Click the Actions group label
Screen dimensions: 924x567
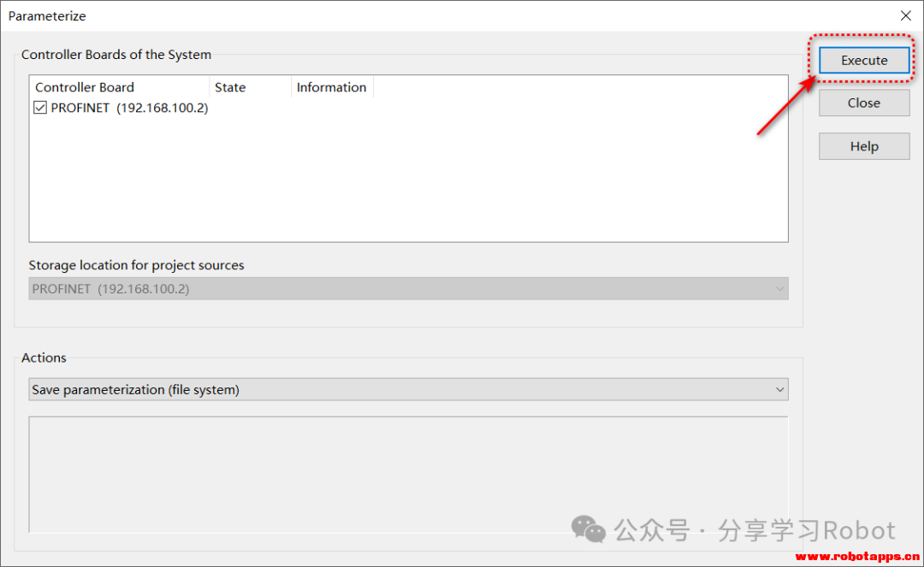(x=44, y=358)
